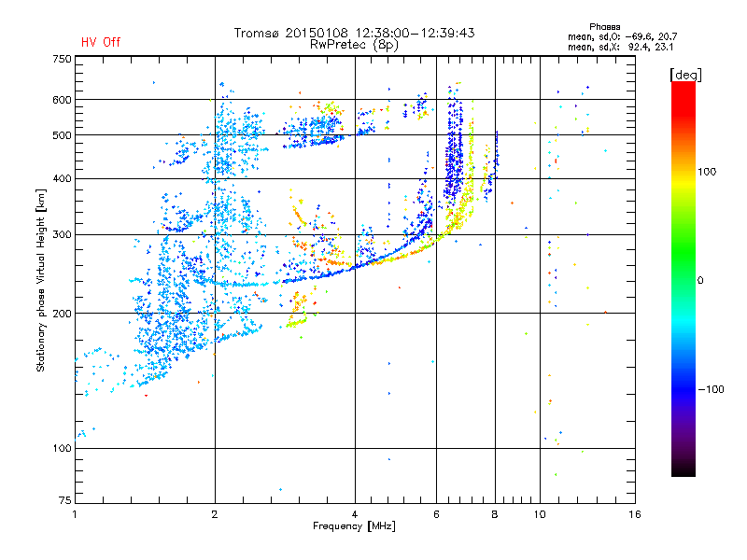Click the 'Stationary phase Virtual Height [km]' axis title

[x=41, y=280]
